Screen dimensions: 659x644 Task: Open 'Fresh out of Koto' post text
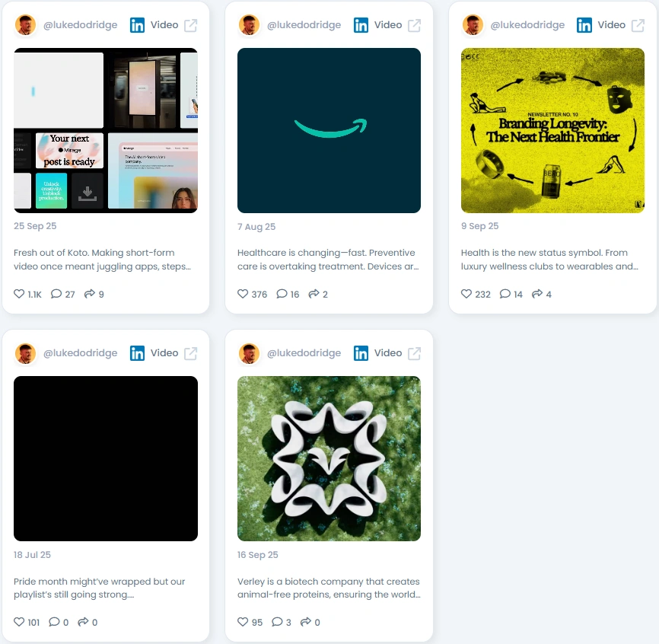coord(102,260)
